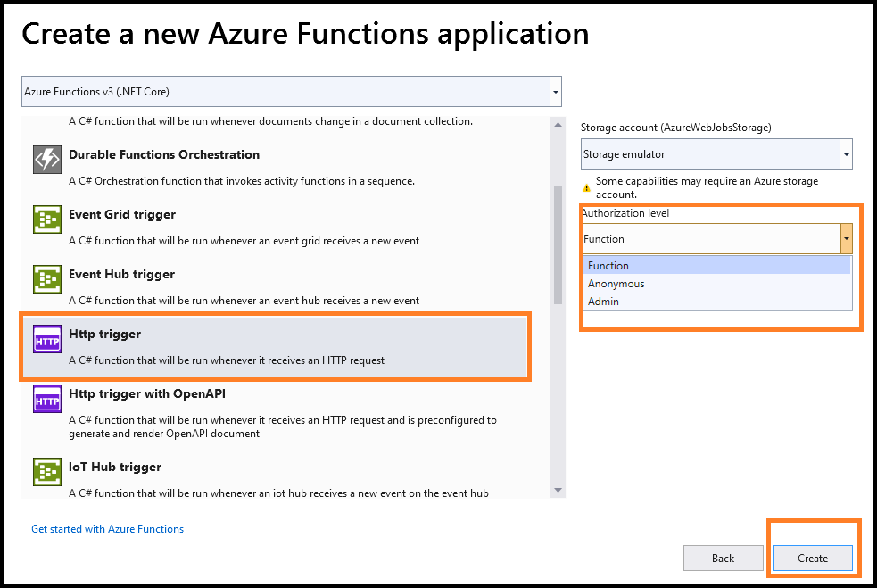This screenshot has width=877, height=588.
Task: Click the IoT Hub trigger green icon
Action: (x=47, y=472)
